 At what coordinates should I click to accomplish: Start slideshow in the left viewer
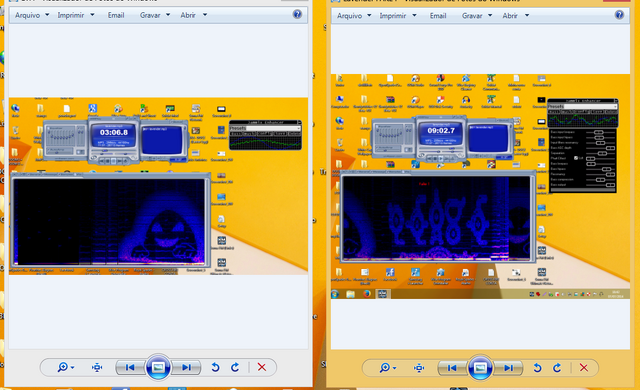[x=158, y=367]
